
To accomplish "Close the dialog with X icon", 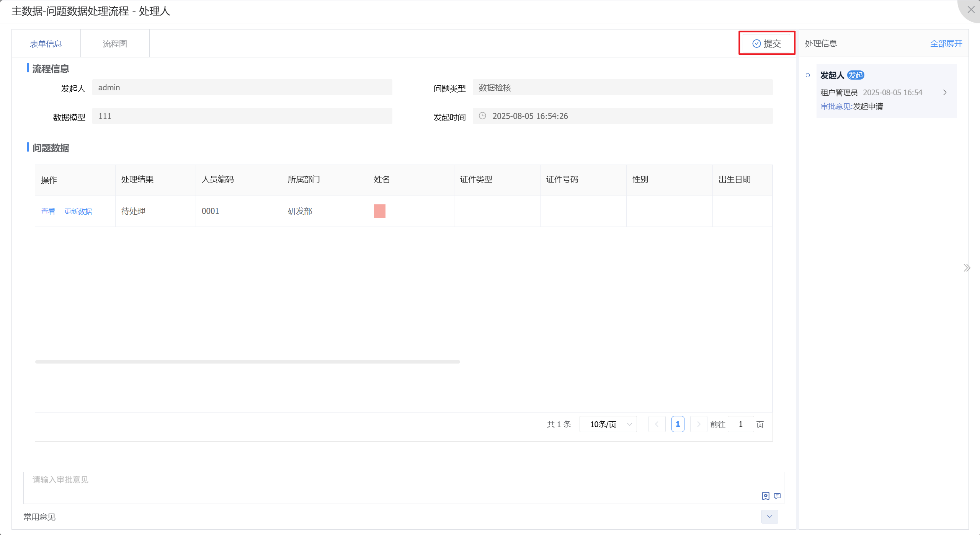I will 971,10.
